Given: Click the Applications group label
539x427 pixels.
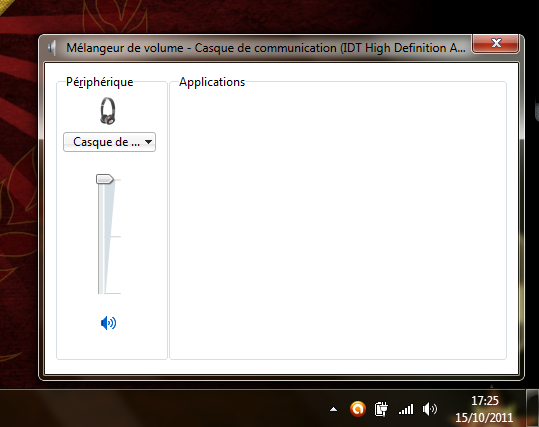Looking at the screenshot, I should pyautogui.click(x=212, y=82).
